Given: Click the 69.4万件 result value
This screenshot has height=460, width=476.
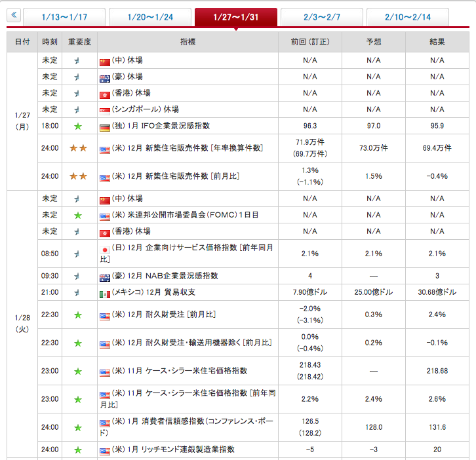Looking at the screenshot, I should [437, 148].
